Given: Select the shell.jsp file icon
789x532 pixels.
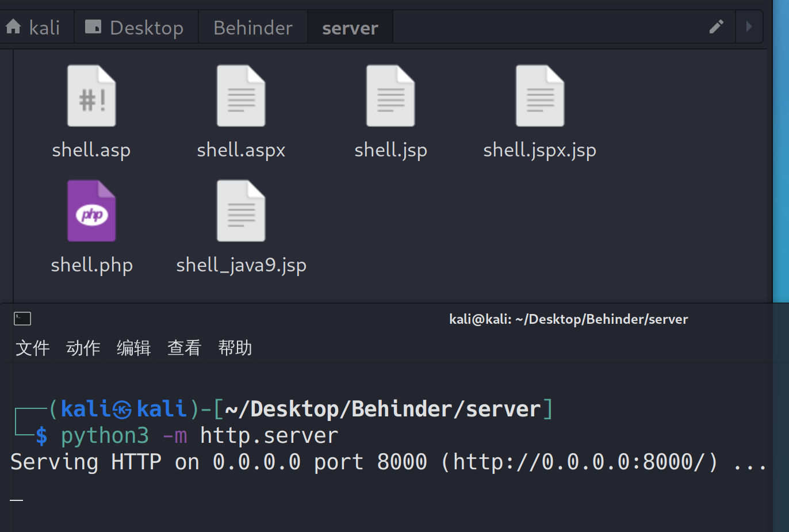Looking at the screenshot, I should 390,96.
